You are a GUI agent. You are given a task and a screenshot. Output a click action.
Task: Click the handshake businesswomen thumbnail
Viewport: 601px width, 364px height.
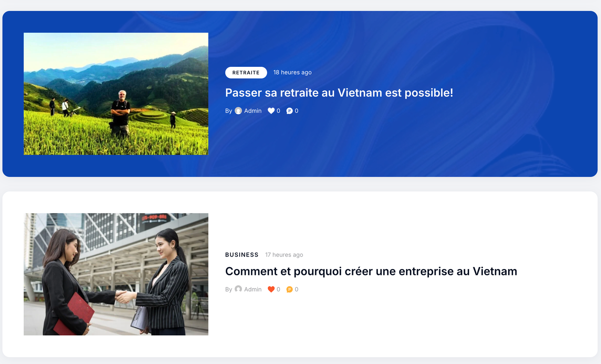[x=116, y=274]
